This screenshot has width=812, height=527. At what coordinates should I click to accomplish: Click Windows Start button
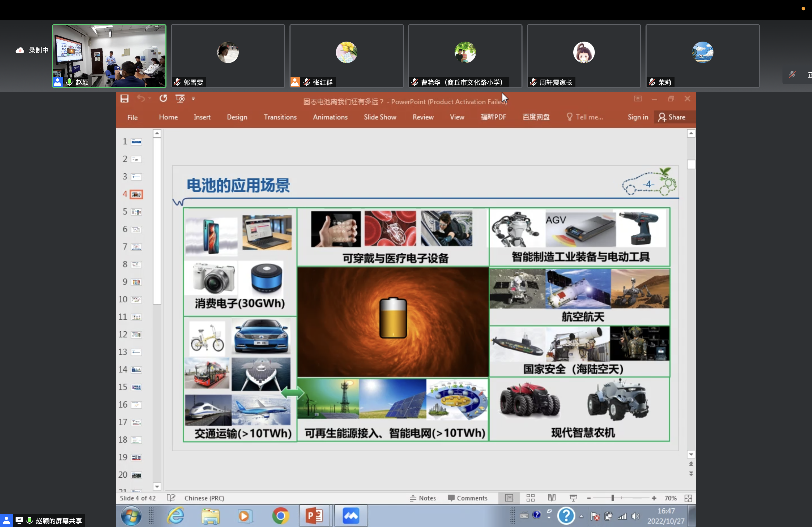click(131, 516)
